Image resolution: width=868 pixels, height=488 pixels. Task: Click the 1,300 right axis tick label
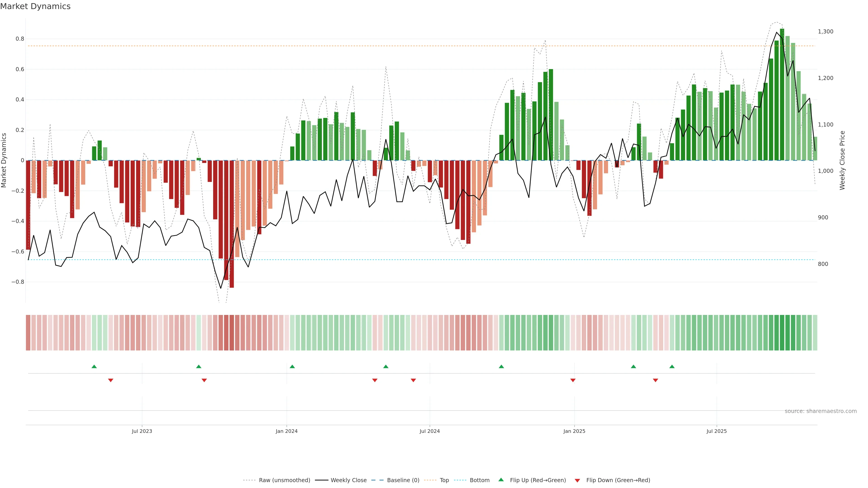coord(825,32)
